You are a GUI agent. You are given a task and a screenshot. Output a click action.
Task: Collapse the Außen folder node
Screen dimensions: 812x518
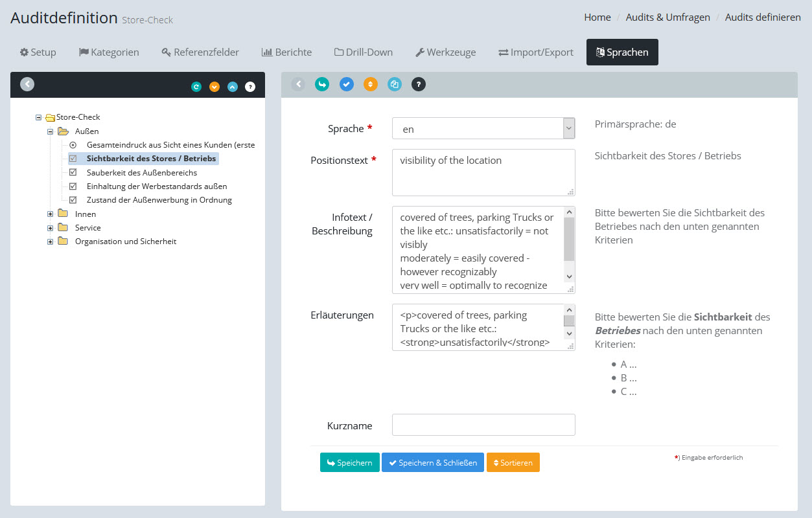pos(51,131)
